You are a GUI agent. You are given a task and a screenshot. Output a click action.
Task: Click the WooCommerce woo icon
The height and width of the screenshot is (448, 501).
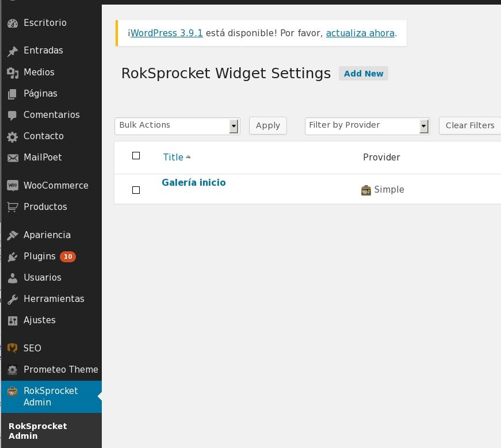point(13,185)
